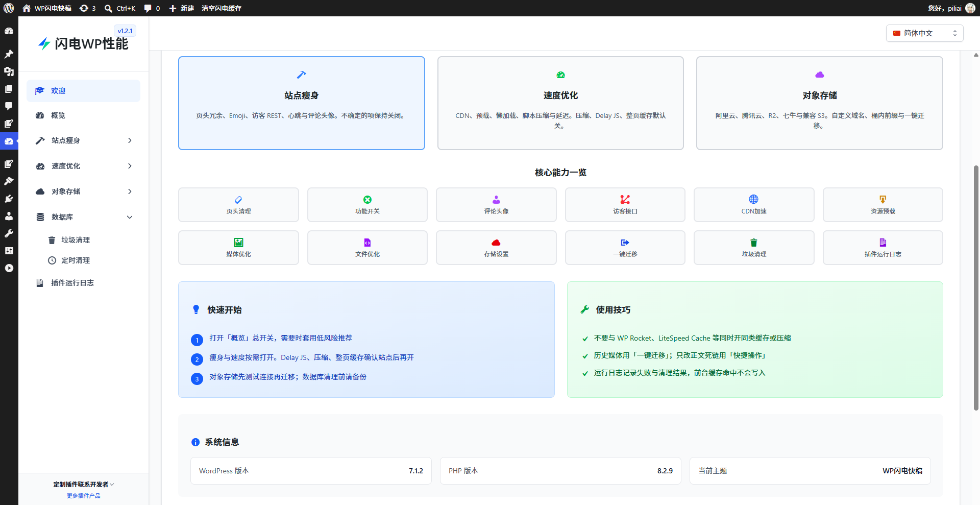Image resolution: width=980 pixels, height=505 pixels.
Task: Go to 概览 in the plugin sidebar
Action: [x=84, y=115]
